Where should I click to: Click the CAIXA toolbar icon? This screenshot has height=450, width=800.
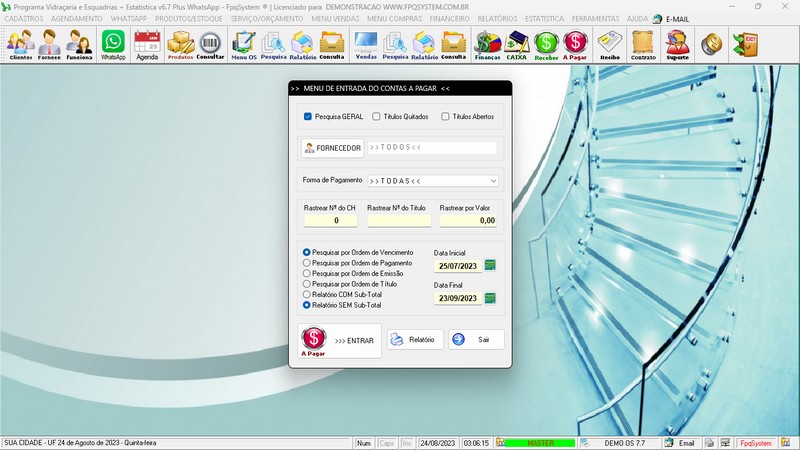(x=517, y=45)
